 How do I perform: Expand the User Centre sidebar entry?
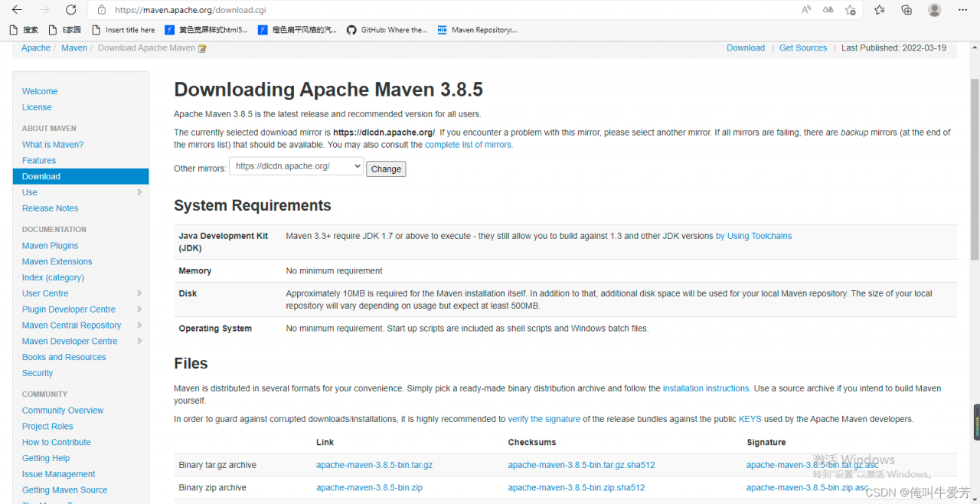tap(139, 293)
